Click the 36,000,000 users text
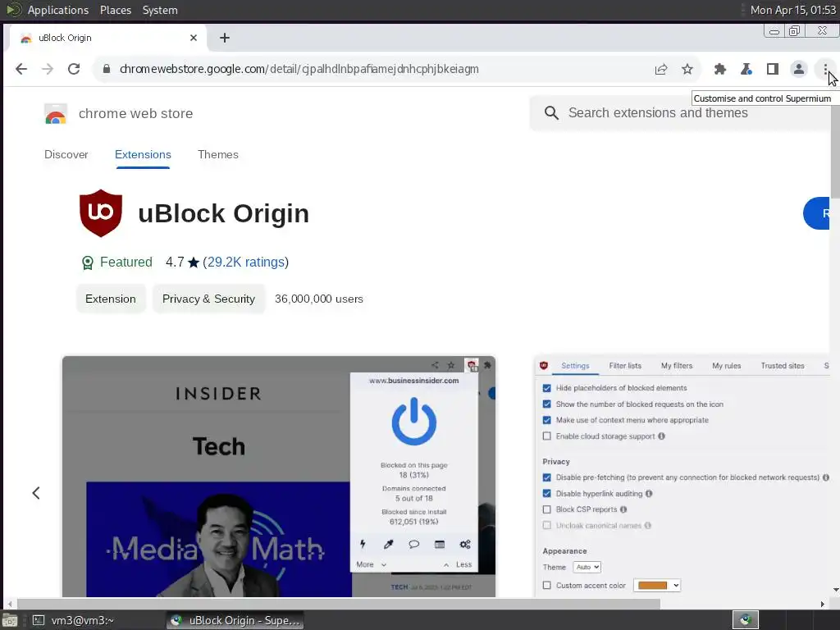This screenshot has width=840, height=630. [319, 299]
